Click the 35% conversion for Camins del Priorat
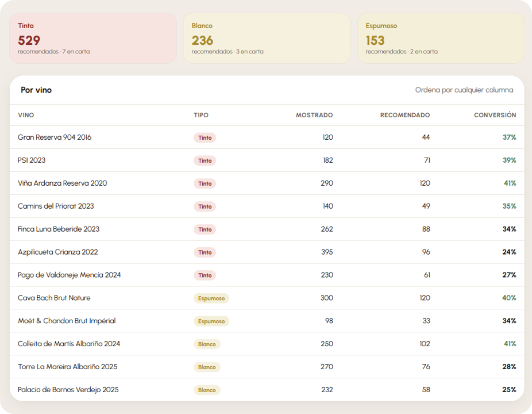 pos(509,206)
